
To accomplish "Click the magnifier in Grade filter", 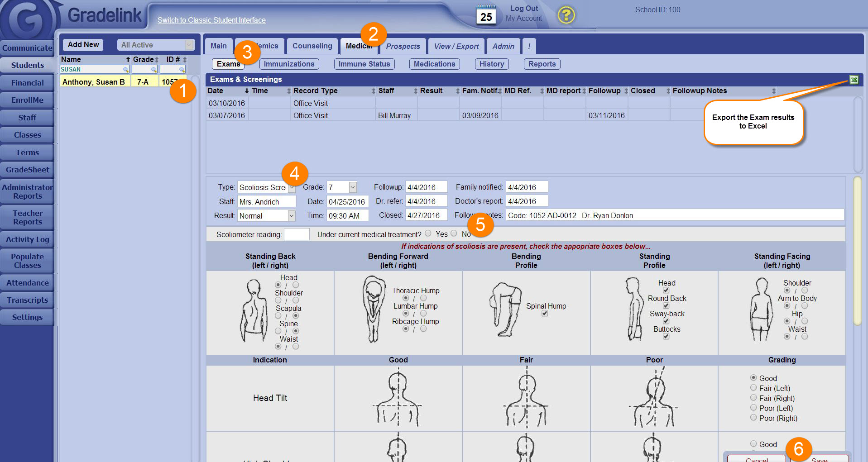I will (x=153, y=70).
